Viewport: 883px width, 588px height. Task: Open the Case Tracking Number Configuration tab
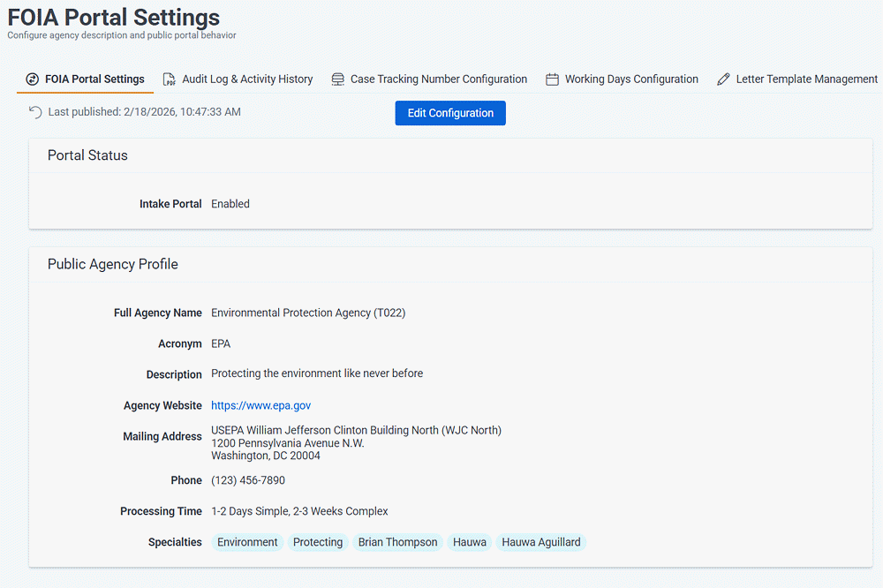click(x=438, y=79)
